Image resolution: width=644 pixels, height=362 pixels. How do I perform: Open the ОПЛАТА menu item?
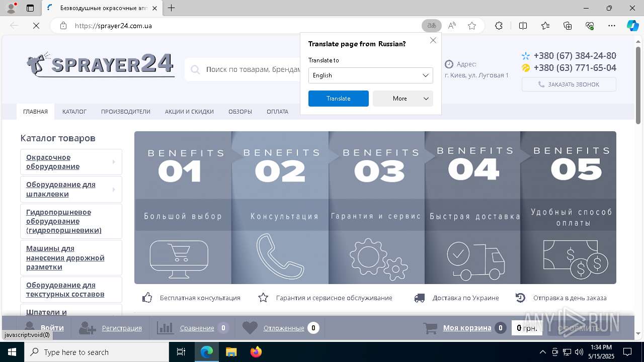[x=277, y=112]
